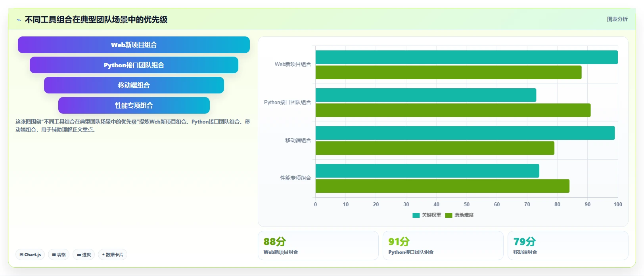Click the green 落地难度 legend color swatch
This screenshot has height=276, width=644.
pos(448,215)
